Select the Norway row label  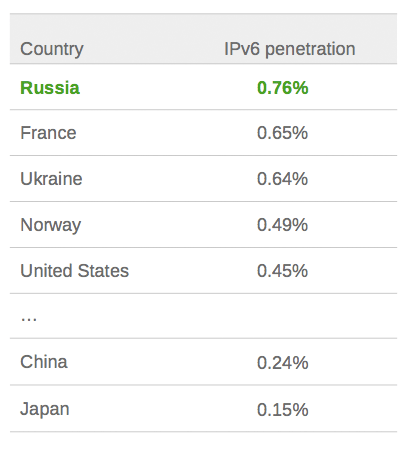pos(51,225)
